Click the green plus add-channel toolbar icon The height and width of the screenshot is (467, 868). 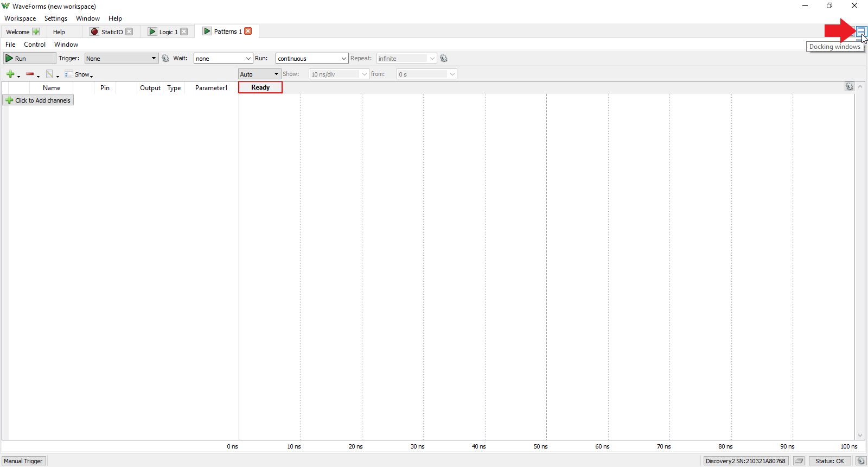[x=10, y=74]
